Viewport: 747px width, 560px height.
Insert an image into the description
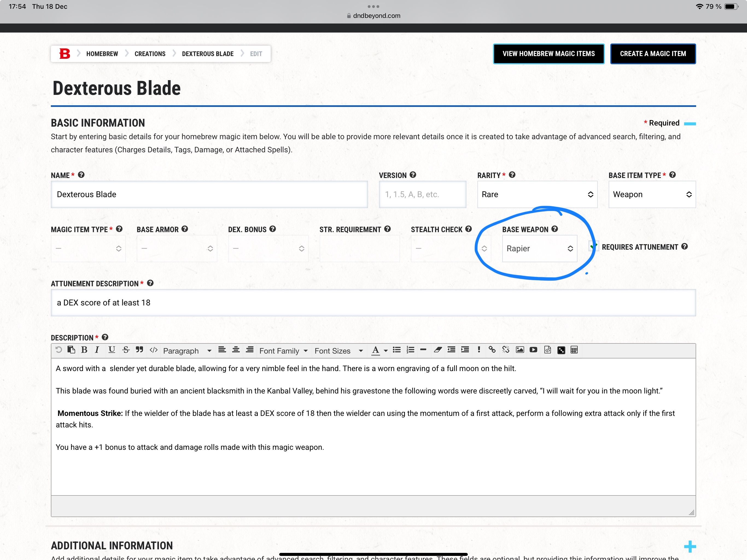520,350
